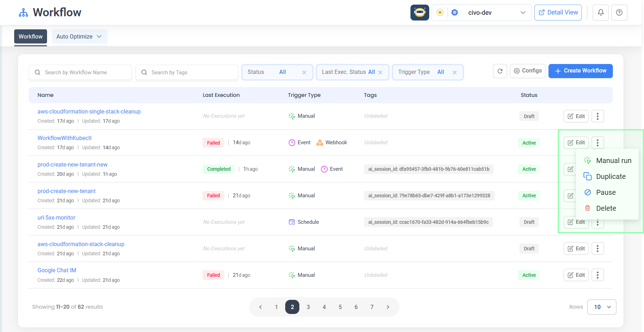Go to previous results page arrow
The image size is (644, 332).
[260, 307]
